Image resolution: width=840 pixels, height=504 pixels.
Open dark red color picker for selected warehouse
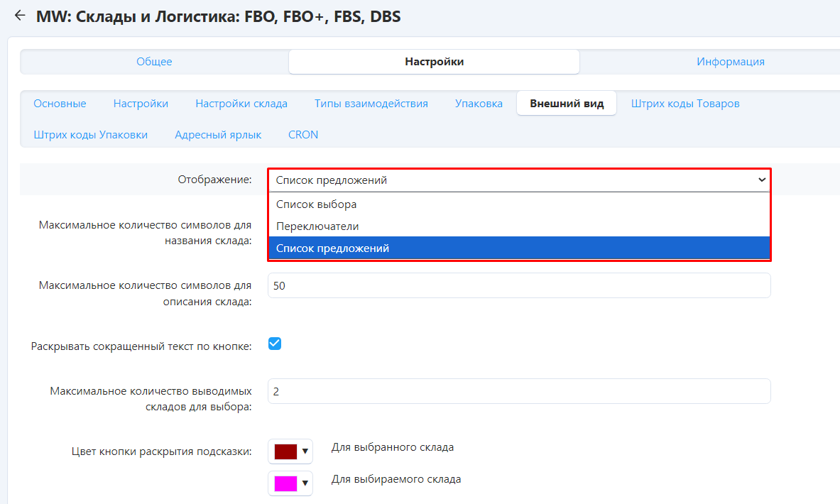(x=290, y=451)
